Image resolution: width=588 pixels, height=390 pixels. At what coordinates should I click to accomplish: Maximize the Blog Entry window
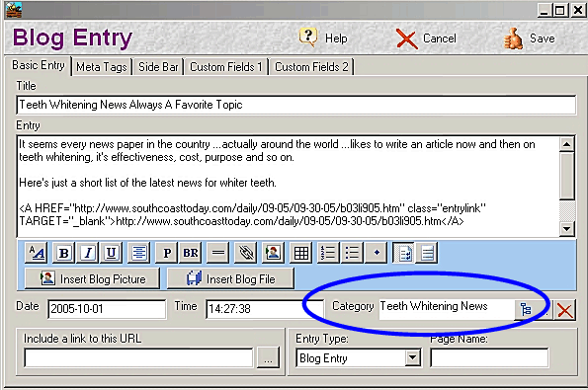click(559, 10)
